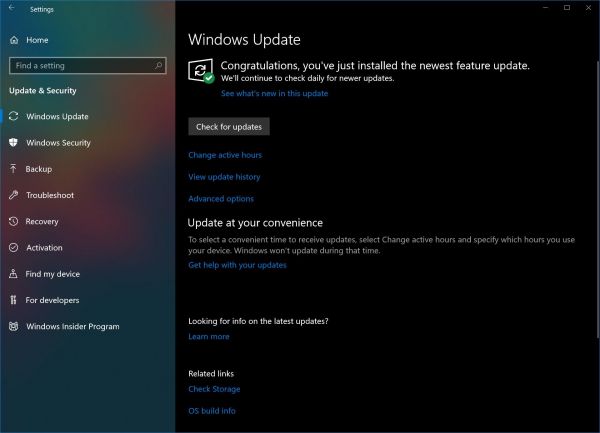This screenshot has height=433, width=600.
Task: Click the Troubleshoot wrench icon
Action: coord(13,195)
